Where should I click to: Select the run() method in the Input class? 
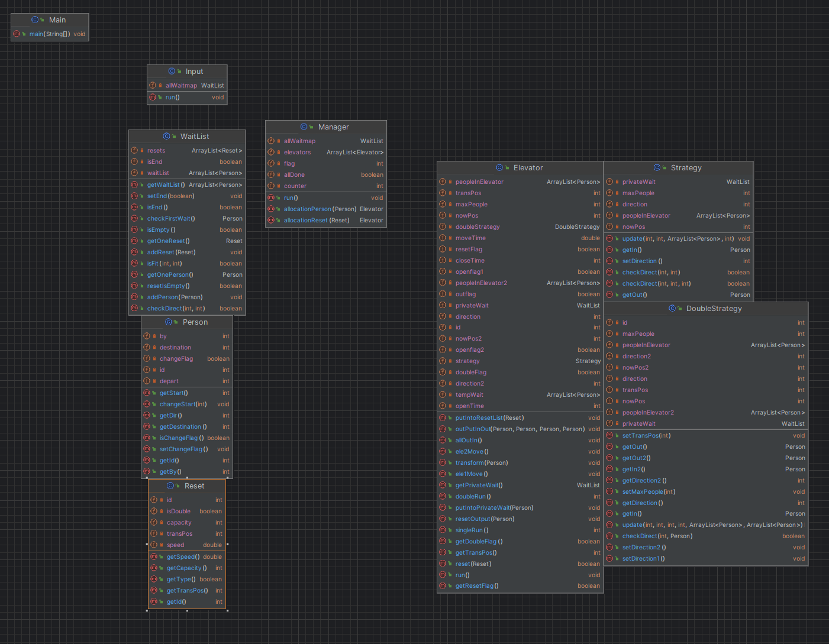click(187, 97)
